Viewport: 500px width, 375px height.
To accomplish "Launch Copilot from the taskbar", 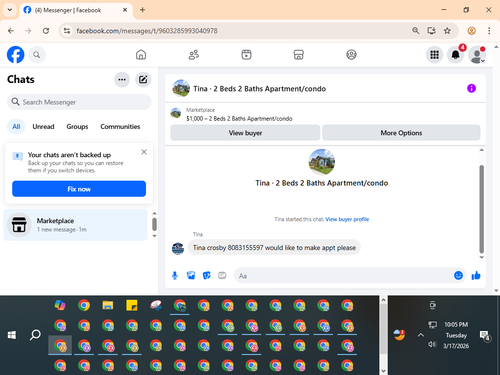I will click(x=60, y=305).
